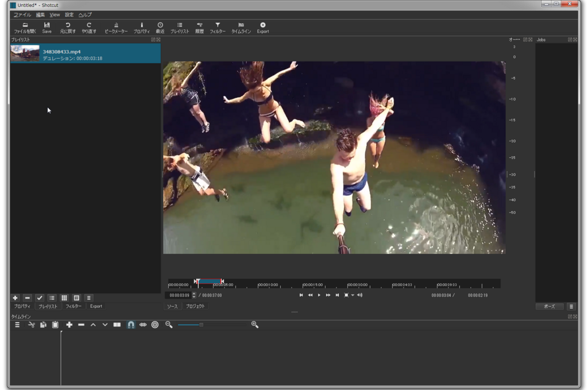Switch to the プロジェクト player tab
This screenshot has height=390, width=588.
(195, 306)
